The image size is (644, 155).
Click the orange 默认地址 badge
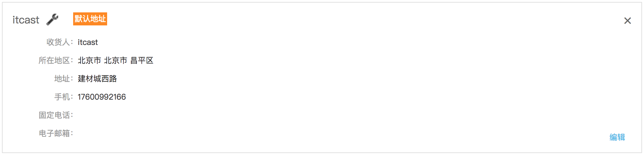(x=90, y=19)
